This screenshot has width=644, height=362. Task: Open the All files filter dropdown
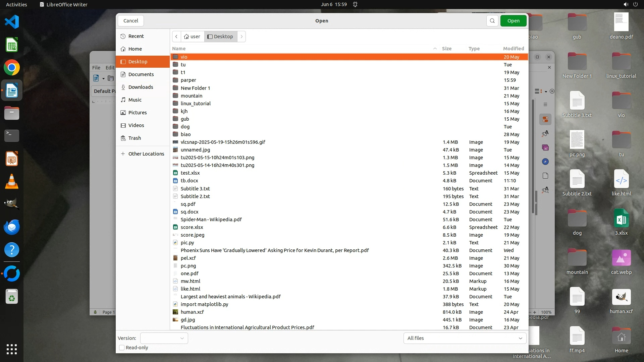point(465,338)
